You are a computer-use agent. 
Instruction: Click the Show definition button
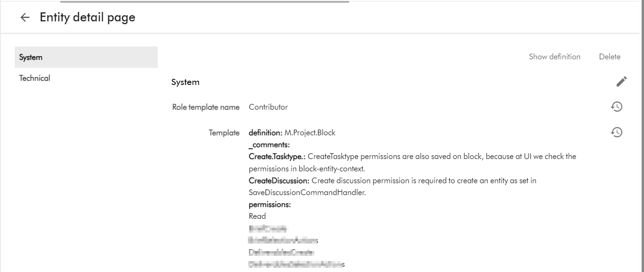tap(554, 56)
